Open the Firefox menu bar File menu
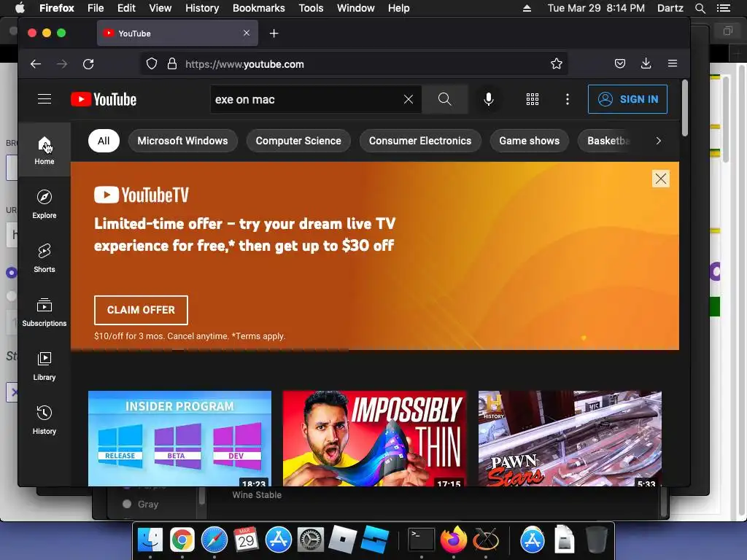The width and height of the screenshot is (747, 560). pos(96,8)
